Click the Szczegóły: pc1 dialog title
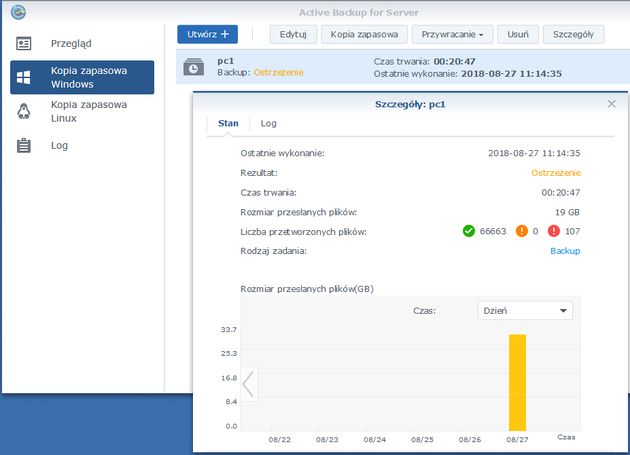Image resolution: width=630 pixels, height=455 pixels. pyautogui.click(x=410, y=105)
